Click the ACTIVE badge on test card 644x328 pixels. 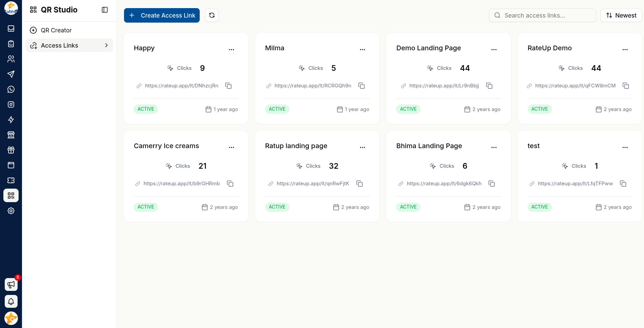pos(540,207)
